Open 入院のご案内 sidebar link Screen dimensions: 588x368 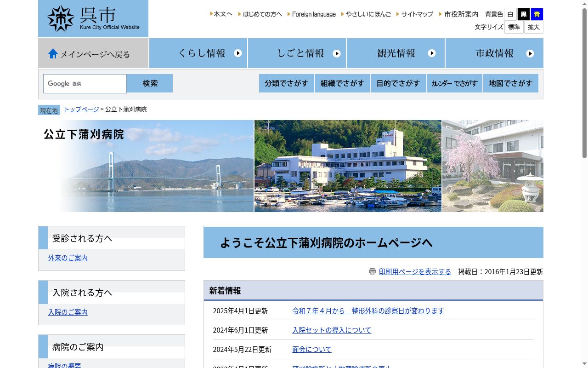(68, 312)
